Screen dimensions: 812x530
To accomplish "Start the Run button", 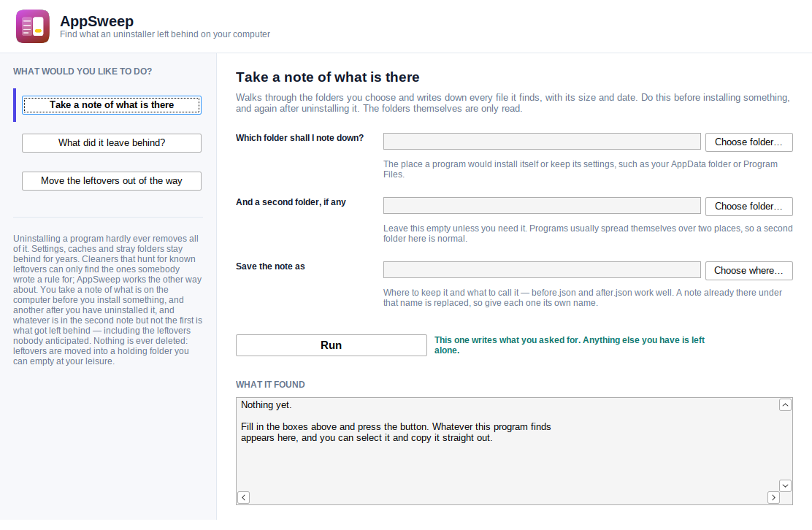I will pos(332,345).
